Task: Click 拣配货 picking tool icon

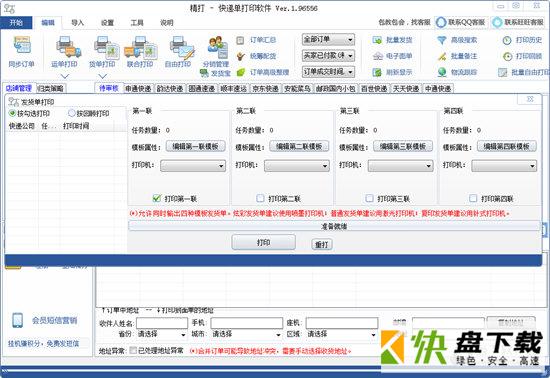Action: pyautogui.click(x=240, y=56)
